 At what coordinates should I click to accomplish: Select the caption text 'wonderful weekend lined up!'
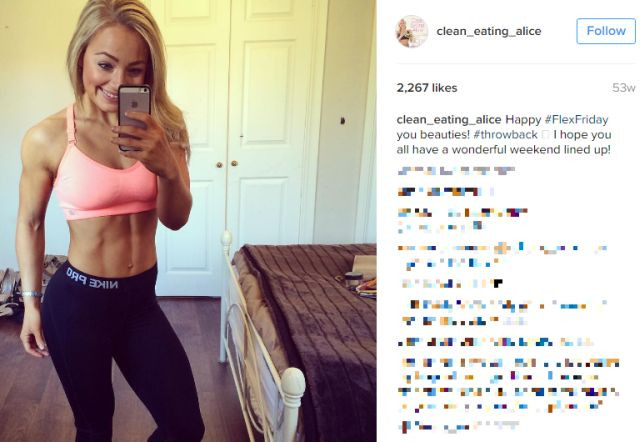(531, 149)
